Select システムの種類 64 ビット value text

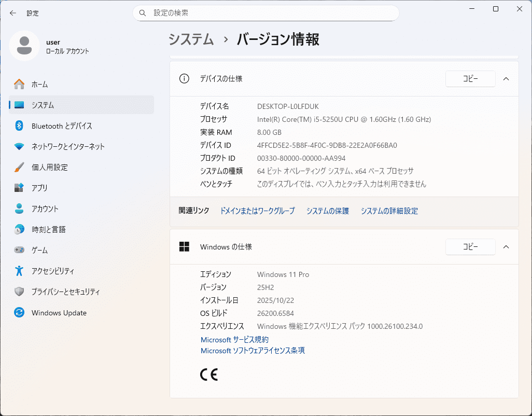click(335, 171)
